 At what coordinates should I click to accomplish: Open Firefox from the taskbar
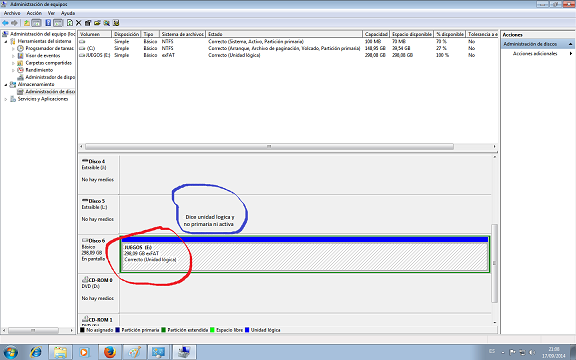tap(109, 352)
